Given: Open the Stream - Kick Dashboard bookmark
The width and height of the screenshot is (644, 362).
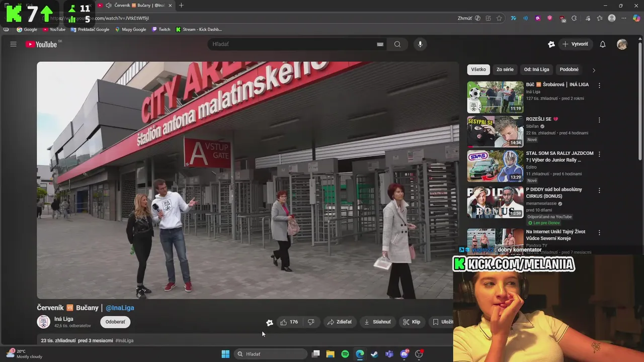Looking at the screenshot, I should [199, 30].
